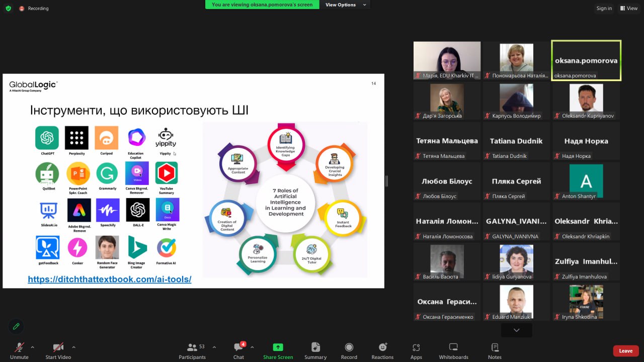The image size is (644, 362).
Task: Open the Apps panel
Action: [x=416, y=350]
